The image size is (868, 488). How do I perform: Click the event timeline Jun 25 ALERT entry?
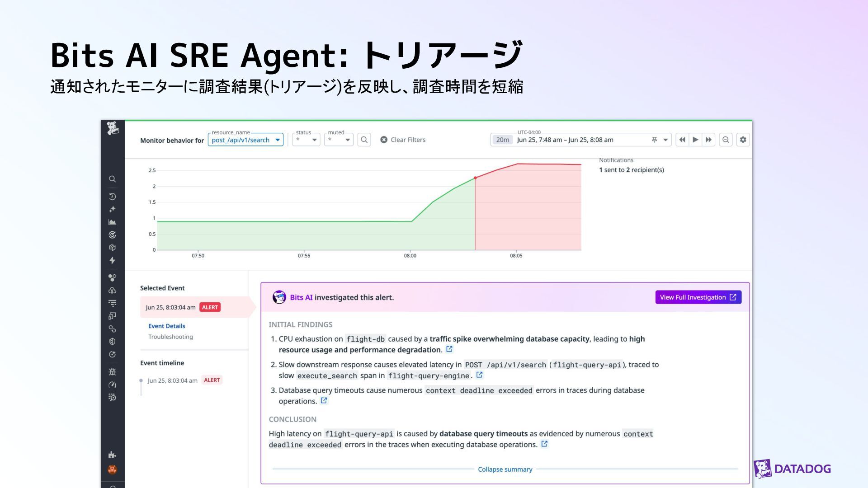[184, 380]
